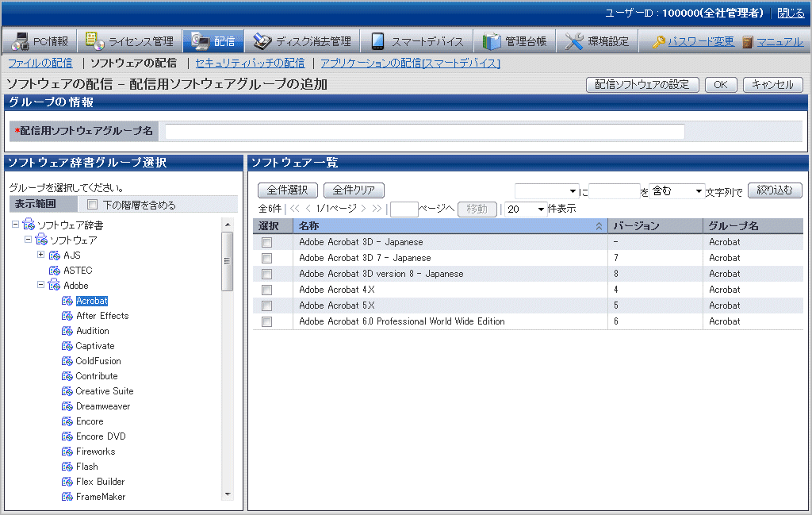Click the ColdFusion group icon
Screen dimensions: 812x515
point(67,360)
